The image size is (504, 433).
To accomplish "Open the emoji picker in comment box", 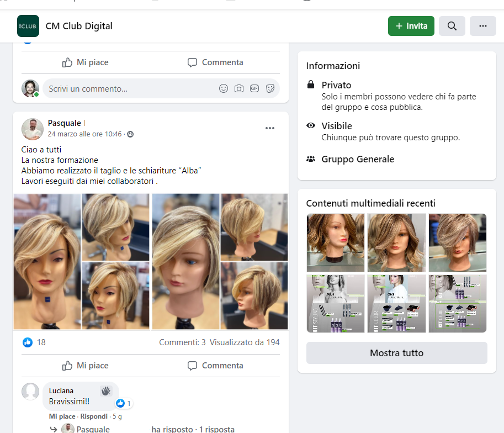I will pos(224,88).
